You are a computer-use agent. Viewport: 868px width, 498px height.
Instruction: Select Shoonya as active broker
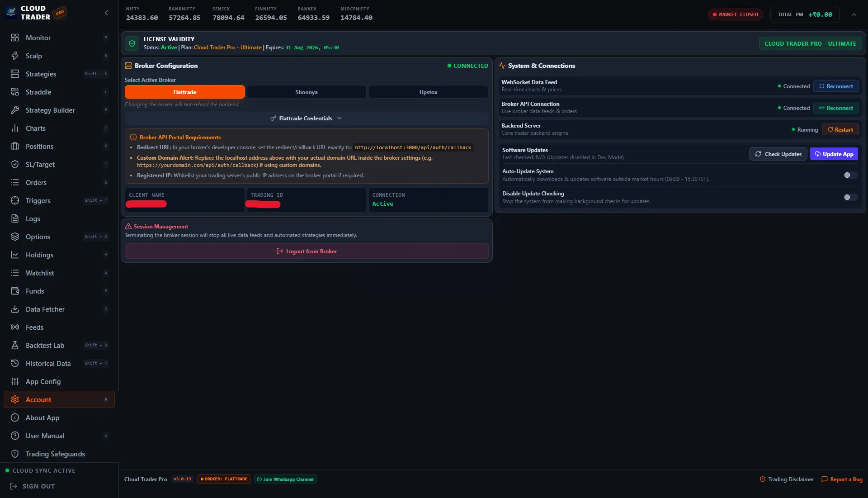(307, 92)
